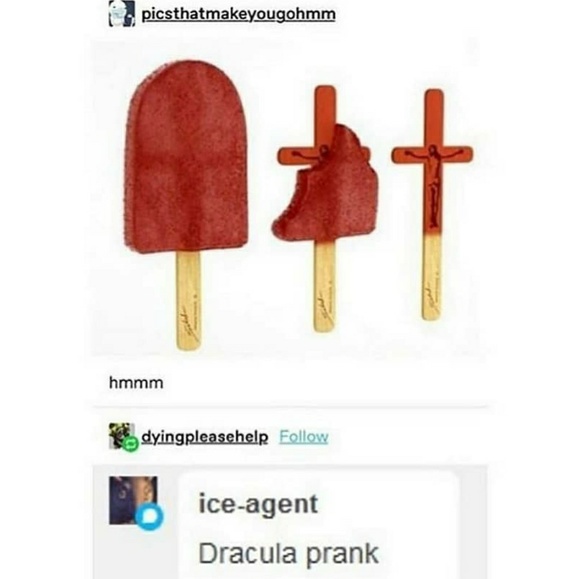
Task: Open the ice-agent avatar thumbnail
Action: pyautogui.click(x=133, y=500)
